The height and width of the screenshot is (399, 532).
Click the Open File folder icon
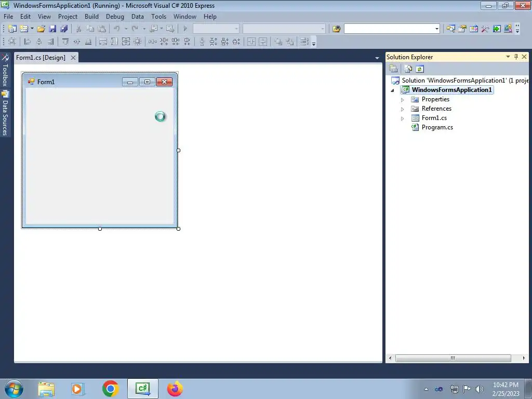[x=41, y=29]
